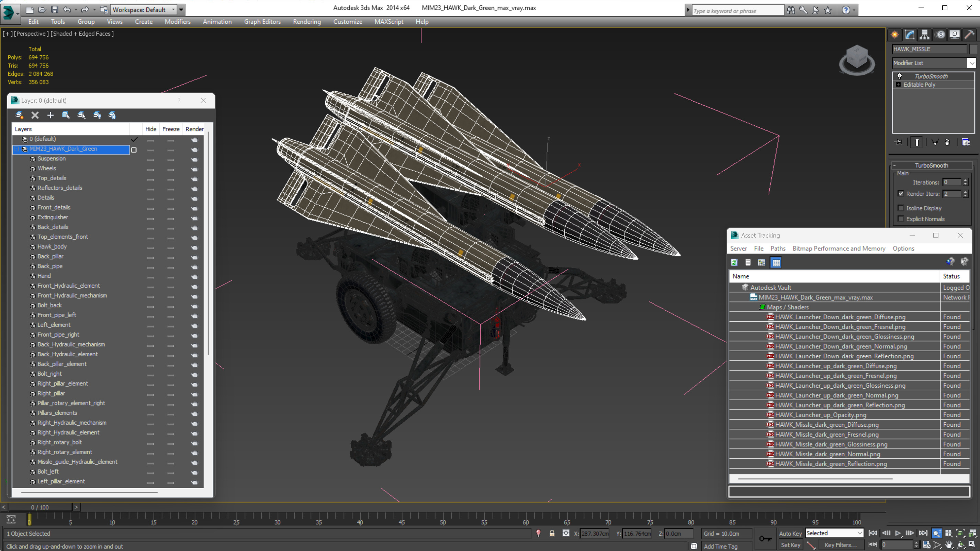
Task: Open the Hierarchy command panel tab
Action: [924, 35]
